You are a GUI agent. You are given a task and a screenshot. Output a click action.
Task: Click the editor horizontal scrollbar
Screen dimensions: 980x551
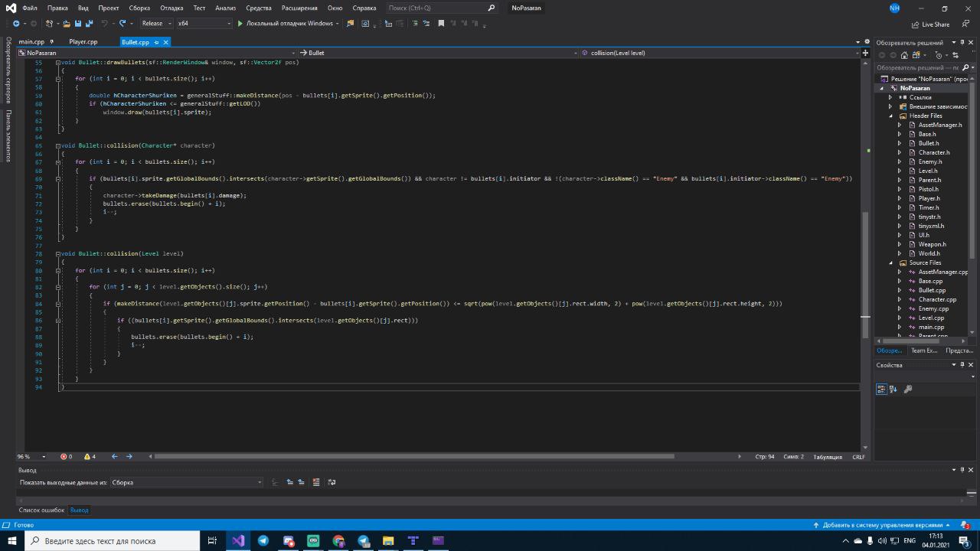[x=414, y=456]
